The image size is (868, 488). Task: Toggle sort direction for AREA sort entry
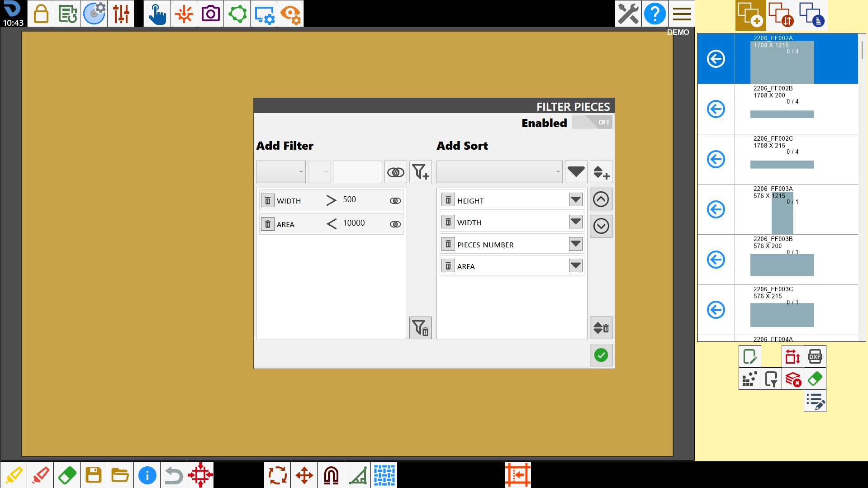576,265
